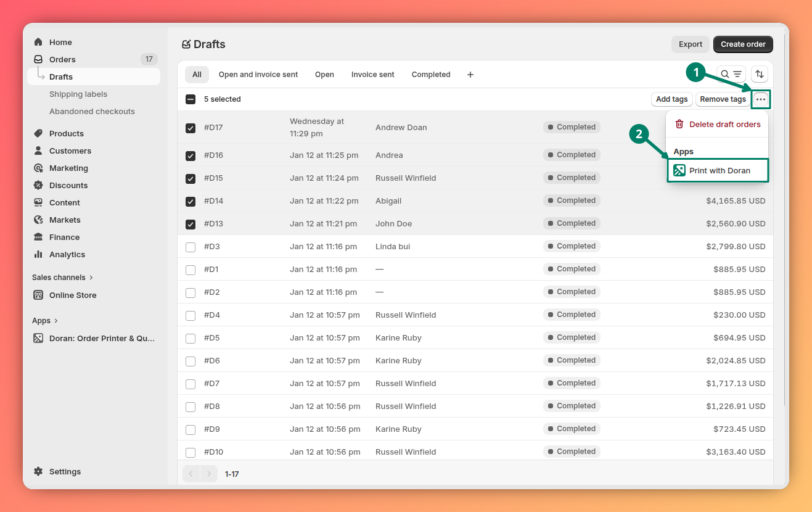
Task: Click the Orders count badge 17
Action: tap(149, 59)
